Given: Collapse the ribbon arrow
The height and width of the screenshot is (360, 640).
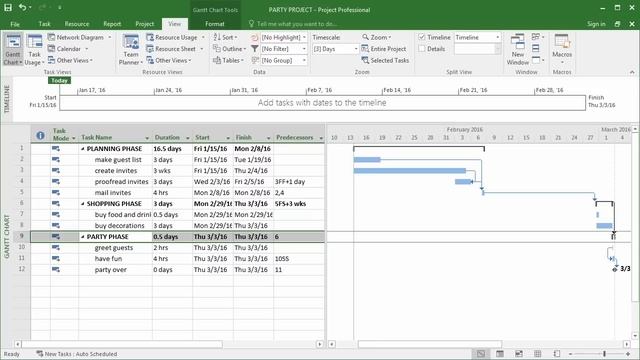Looking at the screenshot, I should (x=632, y=72).
